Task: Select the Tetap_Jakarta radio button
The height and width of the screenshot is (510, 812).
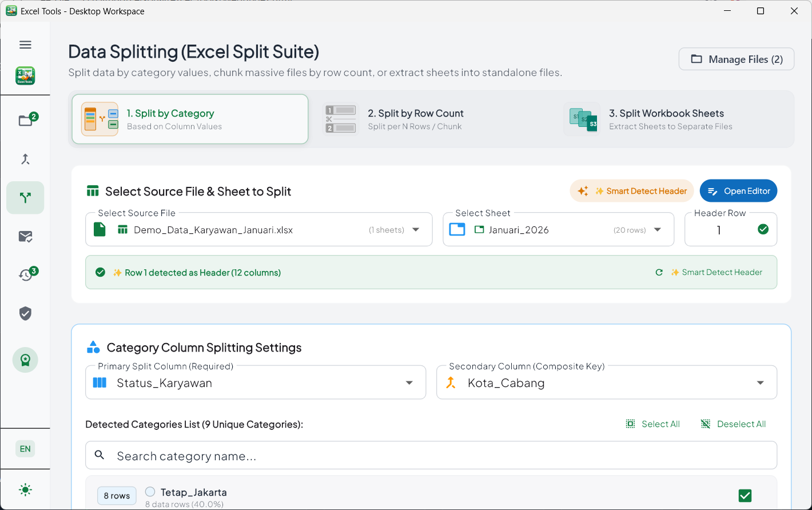Action: 150,492
